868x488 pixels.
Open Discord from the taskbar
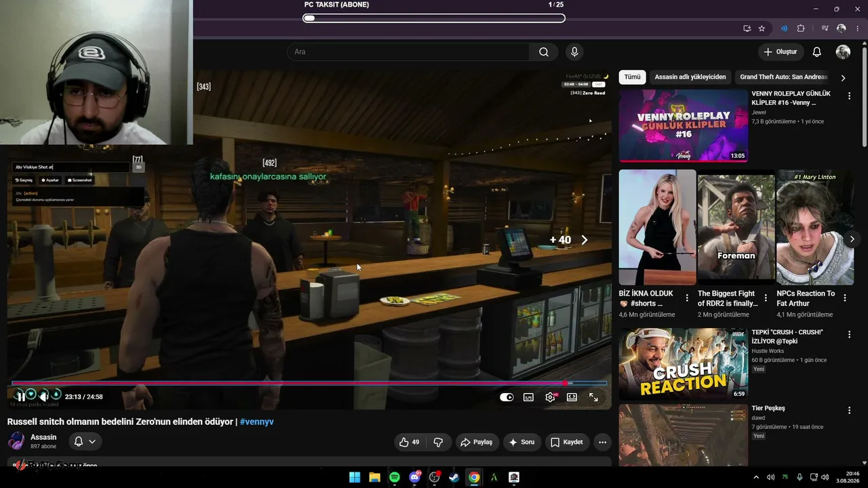click(x=414, y=477)
